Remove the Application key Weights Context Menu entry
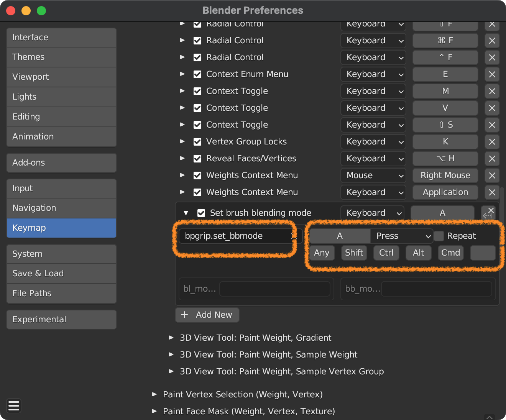This screenshot has height=420, width=506. [492, 192]
